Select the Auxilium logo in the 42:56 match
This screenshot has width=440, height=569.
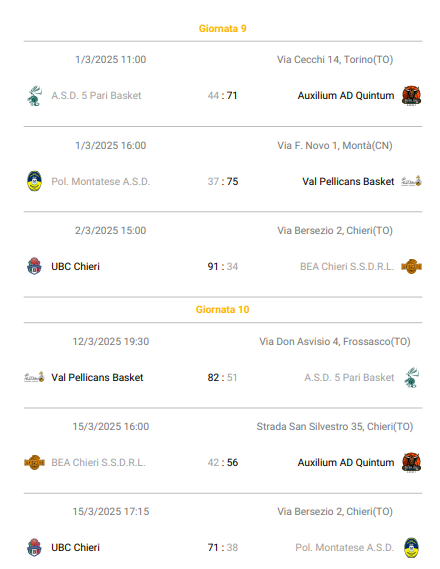pos(411,463)
